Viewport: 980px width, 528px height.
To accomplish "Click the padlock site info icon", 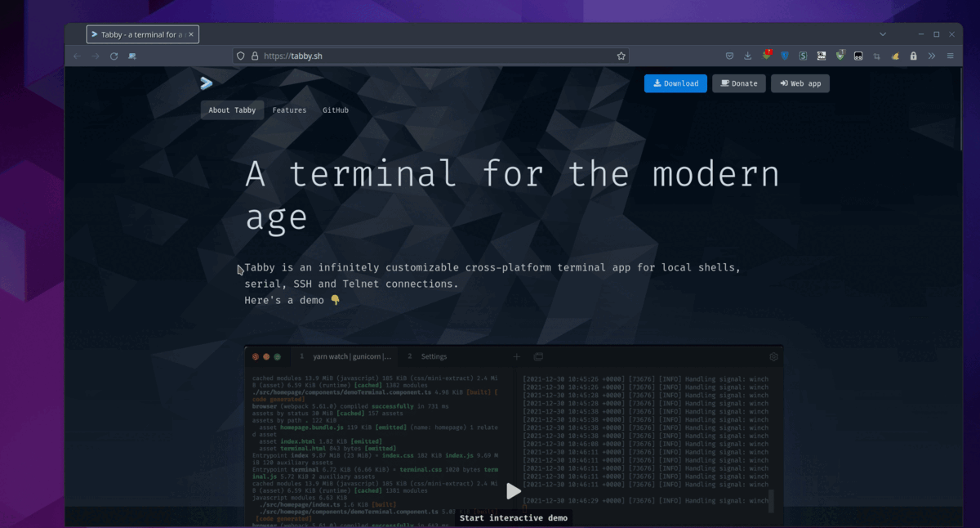I will pos(255,56).
